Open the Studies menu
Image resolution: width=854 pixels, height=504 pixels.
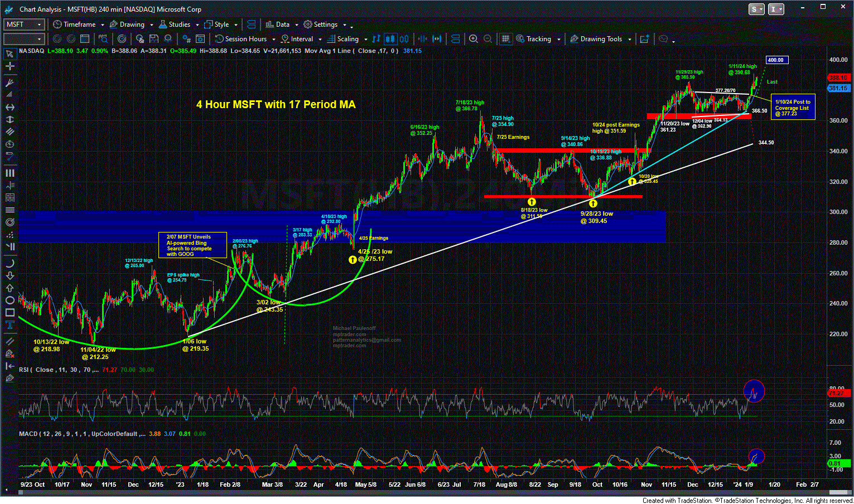click(x=175, y=25)
